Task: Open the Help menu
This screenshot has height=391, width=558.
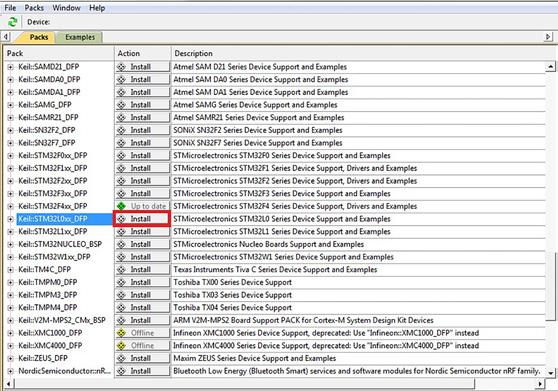Action: pos(97,7)
